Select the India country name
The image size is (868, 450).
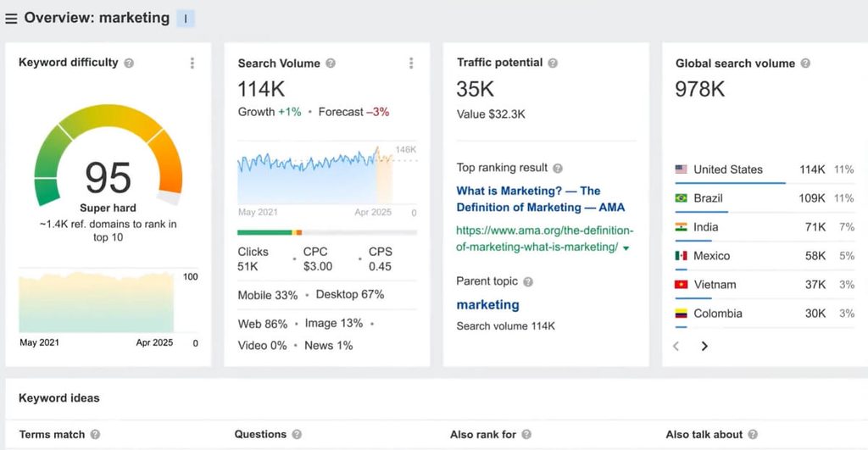click(x=706, y=227)
